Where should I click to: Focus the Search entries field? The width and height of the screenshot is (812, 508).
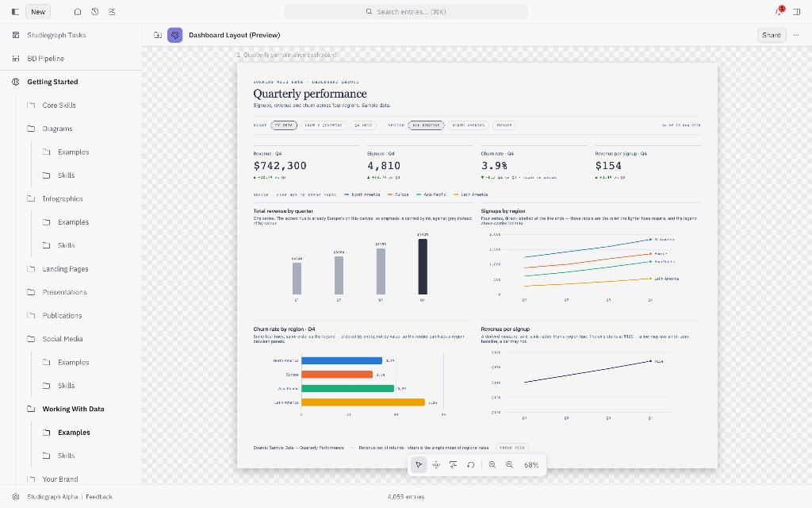click(405, 11)
